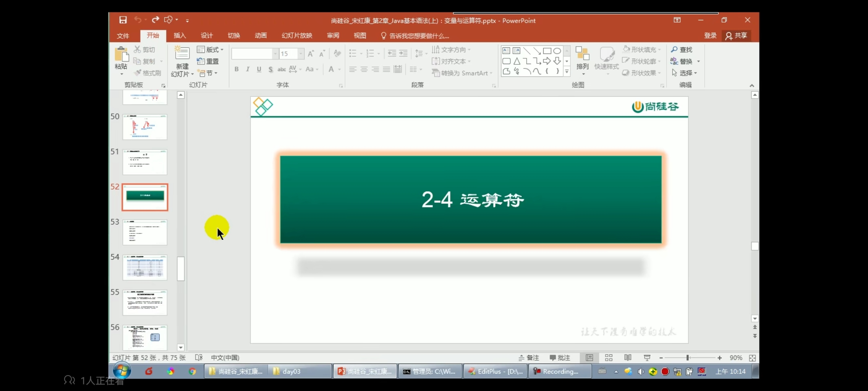
Task: Select the oval shape in shapes gallery
Action: 557,51
